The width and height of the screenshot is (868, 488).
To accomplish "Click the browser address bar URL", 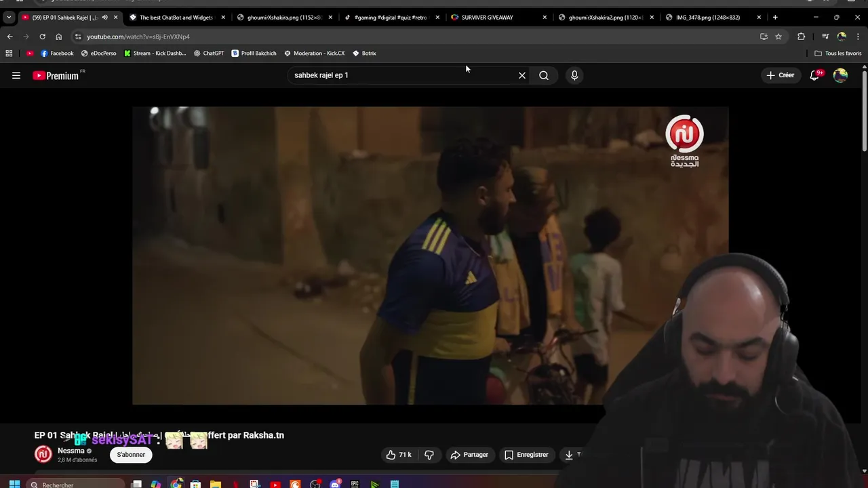I will 138,37.
